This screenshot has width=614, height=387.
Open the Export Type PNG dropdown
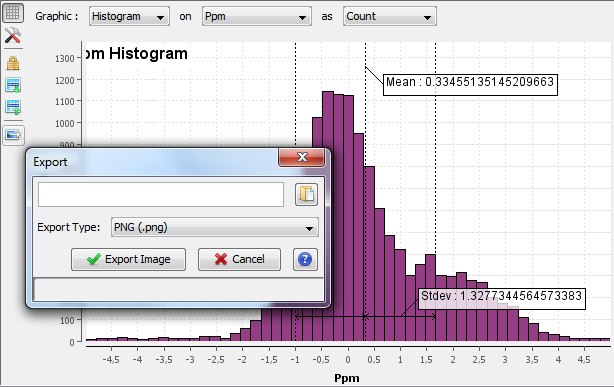215,227
